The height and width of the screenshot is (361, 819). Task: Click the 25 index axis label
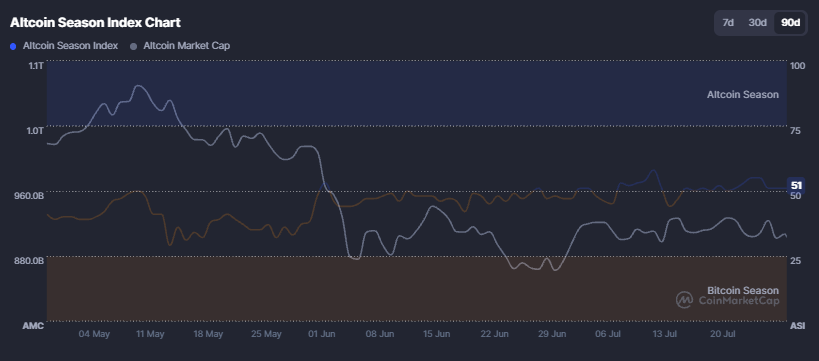coord(795,260)
